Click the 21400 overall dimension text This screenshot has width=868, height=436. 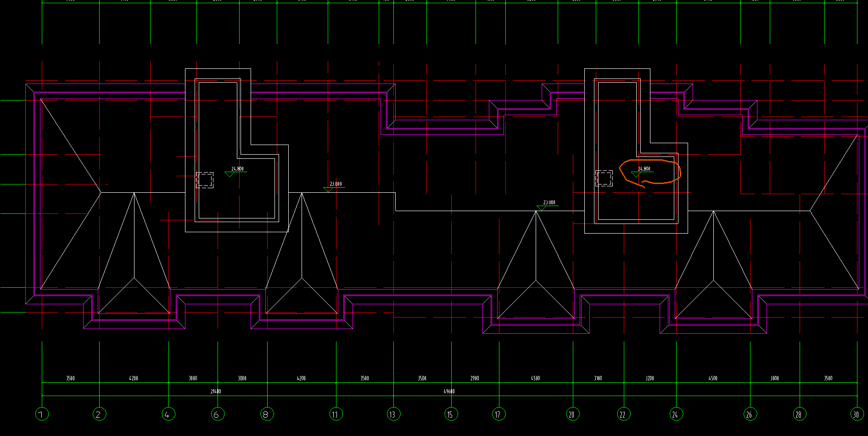click(x=216, y=391)
